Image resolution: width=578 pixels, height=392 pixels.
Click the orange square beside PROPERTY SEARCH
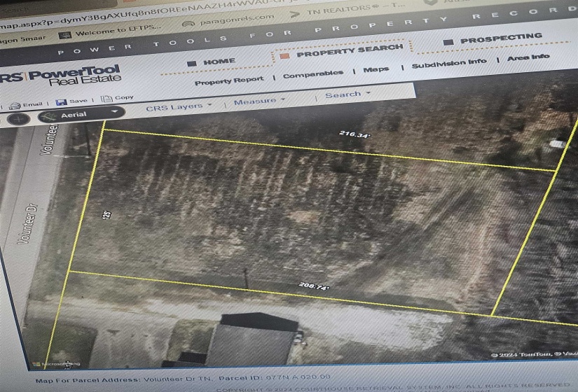pyautogui.click(x=284, y=55)
